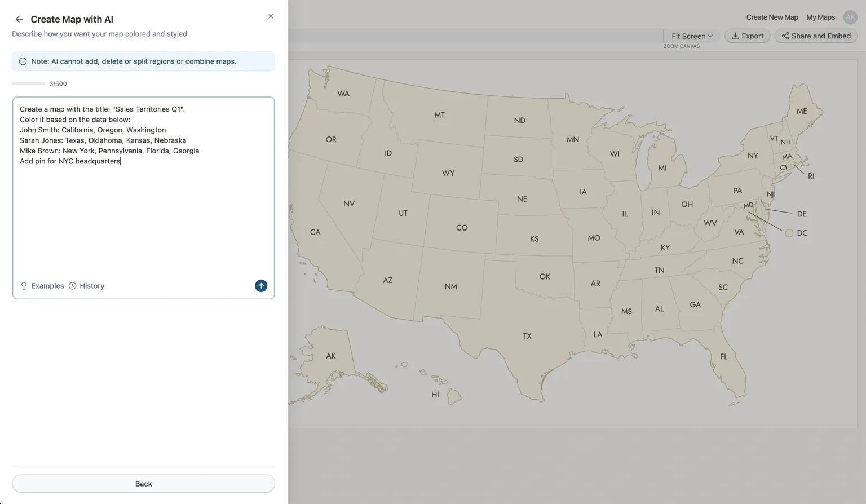866x504 pixels.
Task: Close the Create Map with AI panel
Action: coord(271,16)
